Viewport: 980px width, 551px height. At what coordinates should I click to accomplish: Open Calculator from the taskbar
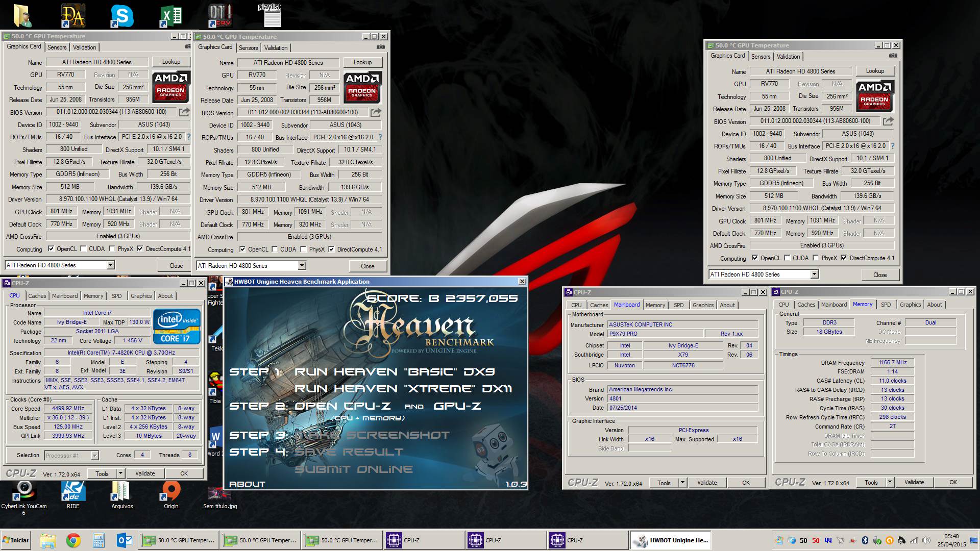coord(99,540)
